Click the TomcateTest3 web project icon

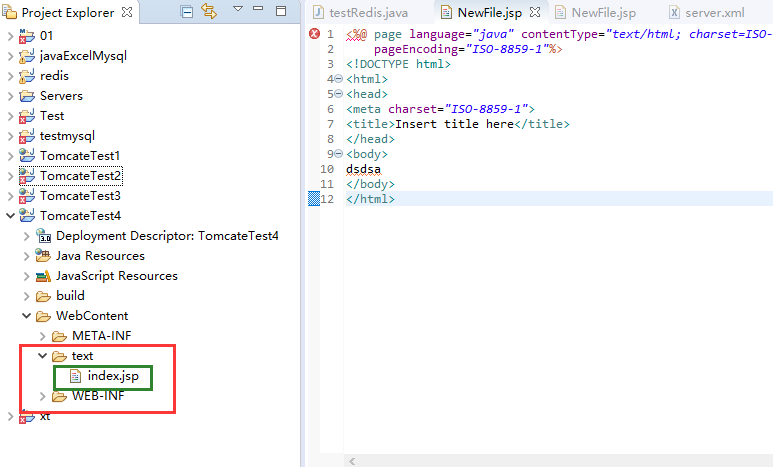[x=27, y=196]
